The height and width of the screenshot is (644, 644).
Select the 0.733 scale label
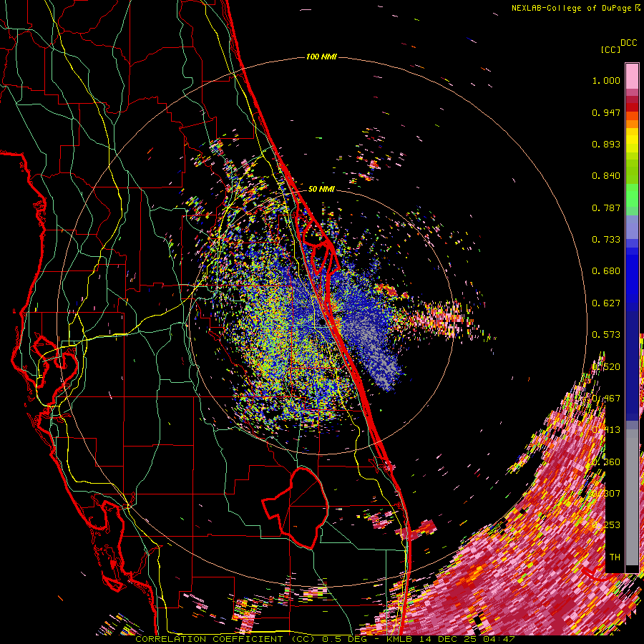click(606, 240)
